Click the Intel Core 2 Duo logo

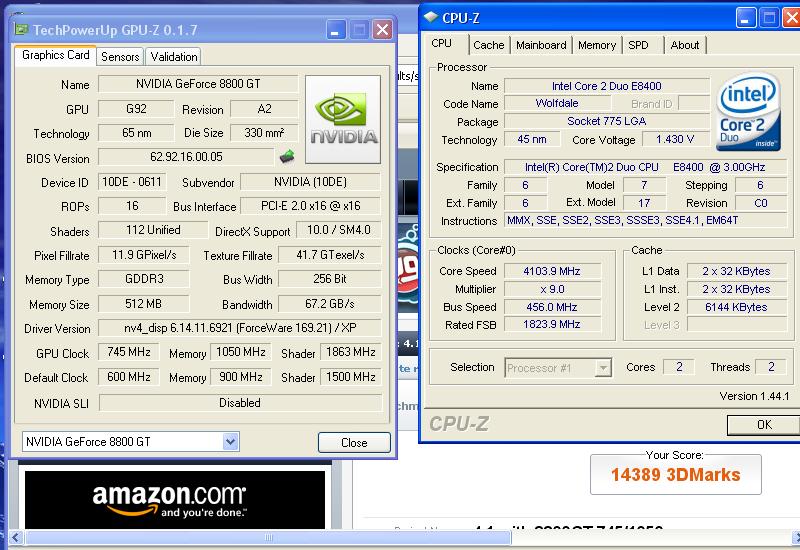point(748,113)
